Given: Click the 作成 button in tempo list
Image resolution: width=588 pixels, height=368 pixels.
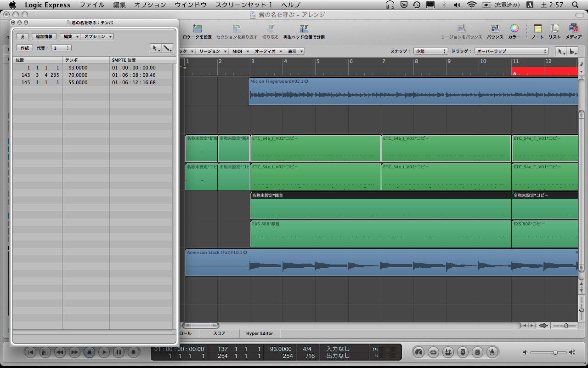Looking at the screenshot, I should 25,48.
